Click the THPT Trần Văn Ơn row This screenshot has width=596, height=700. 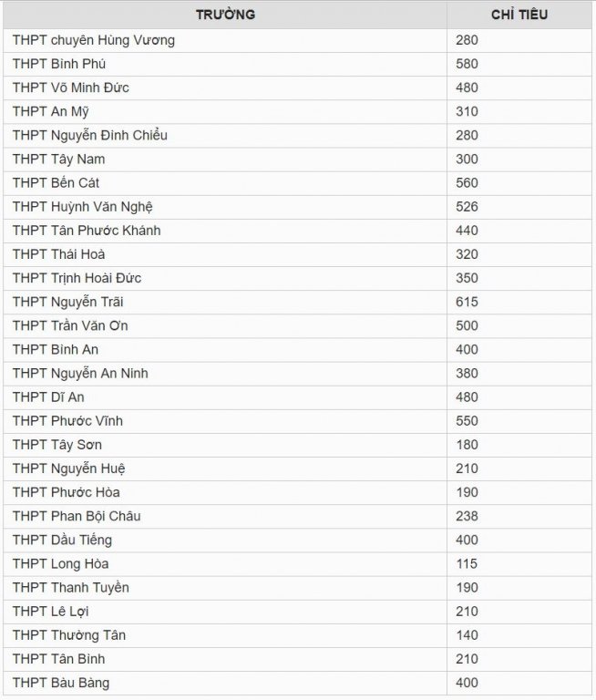tap(298, 326)
